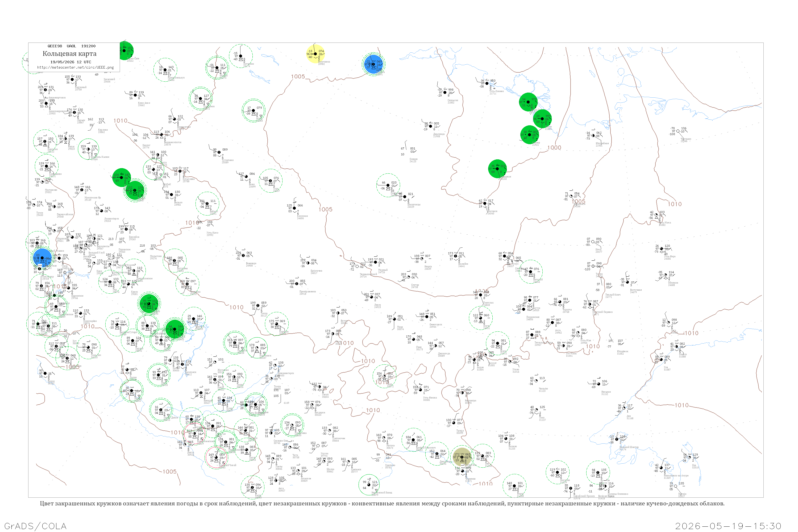Select the khaki filled circle at Магдагачи
Screen dimensions: 798x532
[x=462, y=457]
